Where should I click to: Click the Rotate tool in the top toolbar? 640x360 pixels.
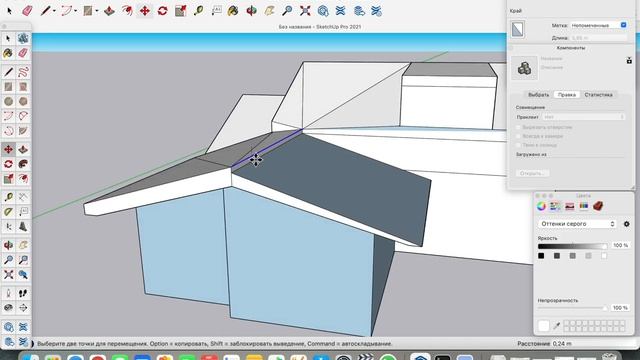click(x=162, y=11)
